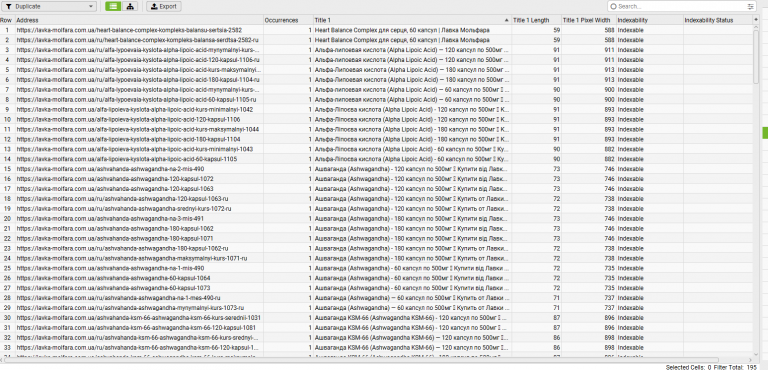The height and width of the screenshot is (370, 768).
Task: Click the Row column header
Action: [x=7, y=20]
